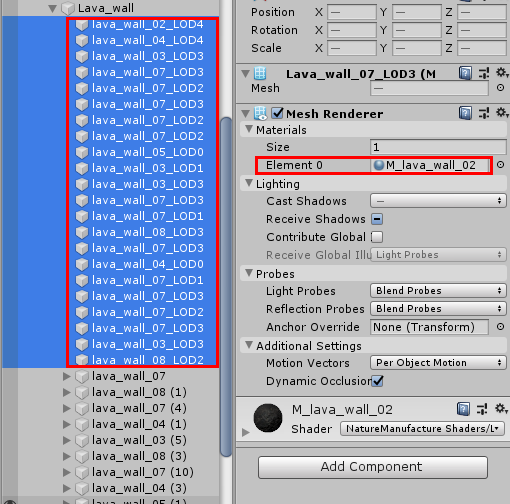
Task: Enable Contribute Global Illumination checkbox
Action: [377, 237]
